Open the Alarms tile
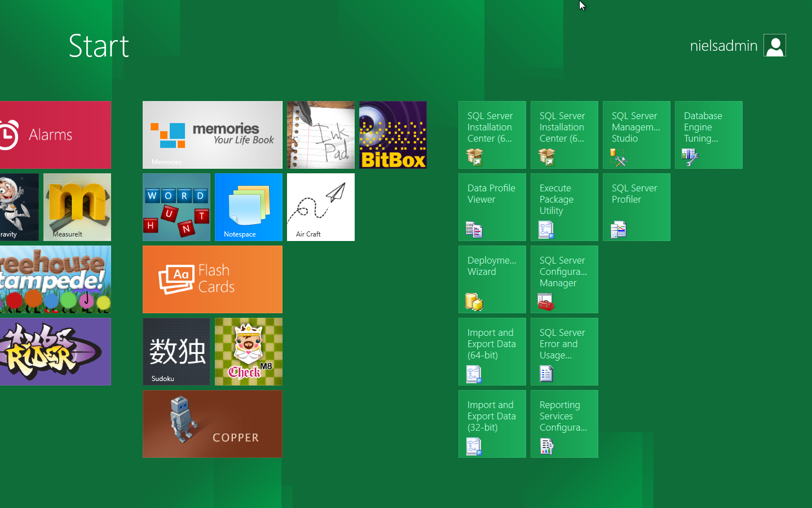 (x=55, y=135)
